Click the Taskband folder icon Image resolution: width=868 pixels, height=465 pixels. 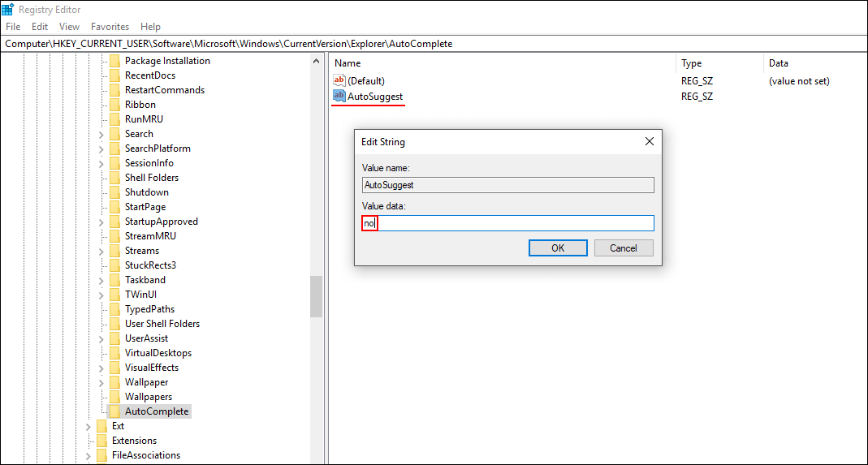point(114,280)
